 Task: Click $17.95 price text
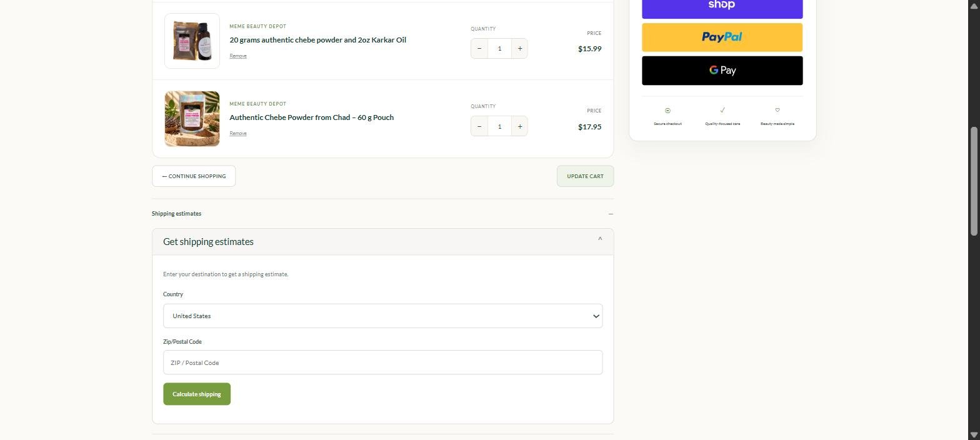click(590, 127)
